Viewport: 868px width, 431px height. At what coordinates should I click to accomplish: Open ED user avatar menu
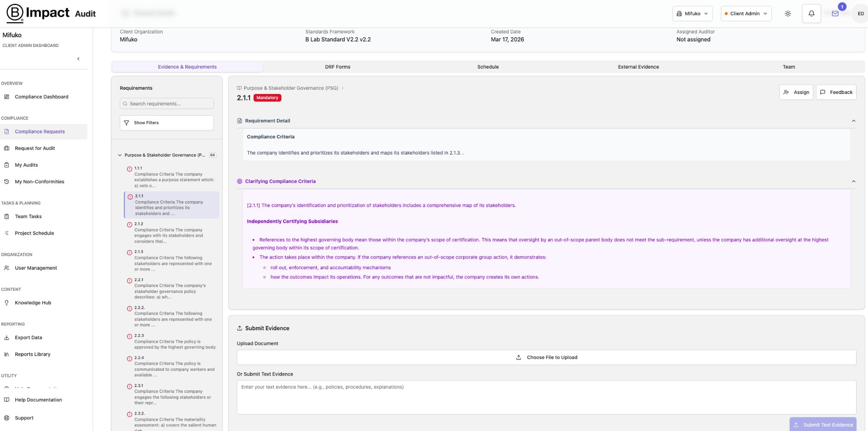860,14
